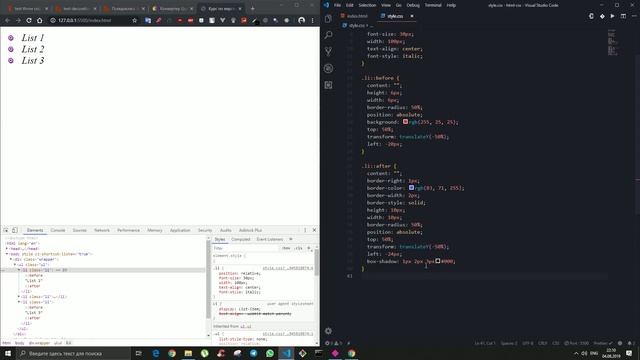The image size is (640, 360).
Task: Show hidden system tray icons
Action: (x=576, y=353)
